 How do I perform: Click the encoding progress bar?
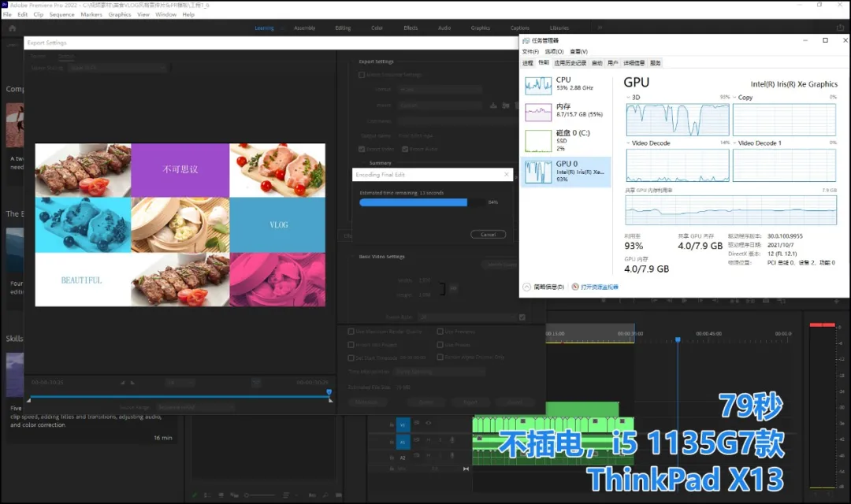[x=422, y=202]
